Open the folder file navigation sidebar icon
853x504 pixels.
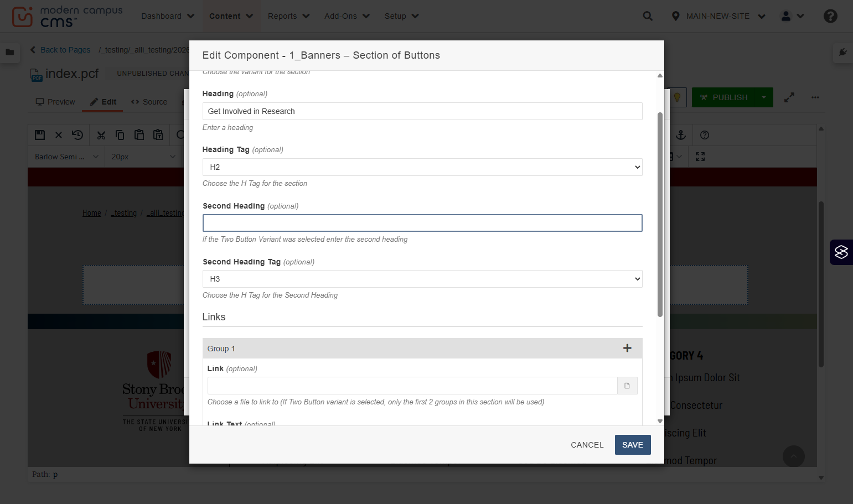[x=10, y=52]
